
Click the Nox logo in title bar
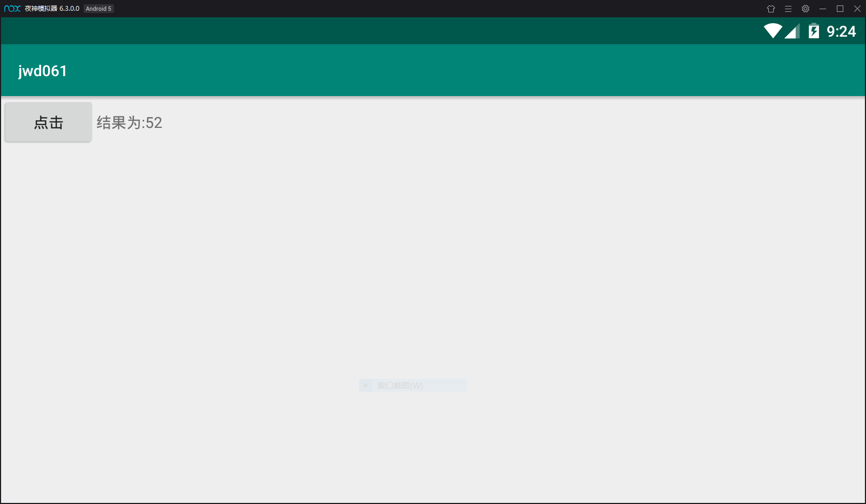12,9
